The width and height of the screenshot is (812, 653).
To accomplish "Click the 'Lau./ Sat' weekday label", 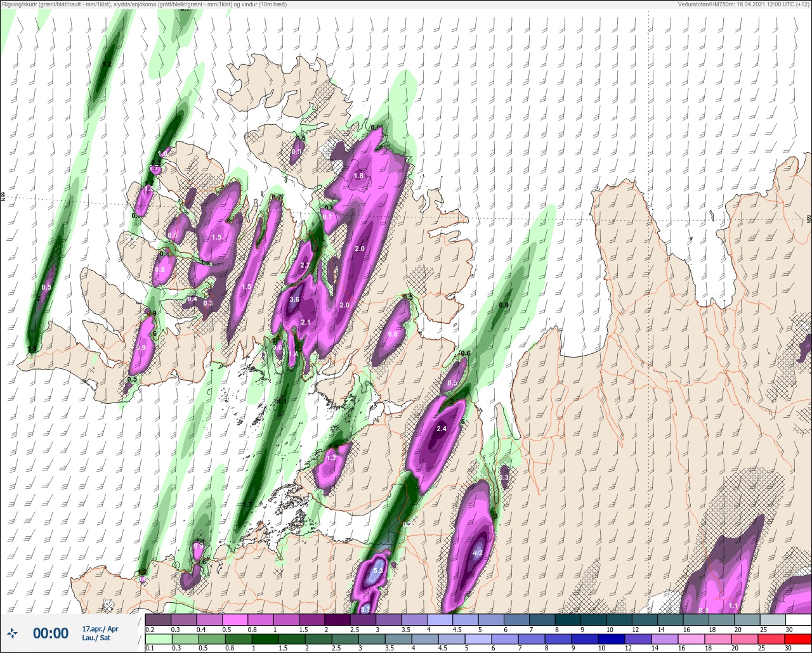I will (96, 638).
